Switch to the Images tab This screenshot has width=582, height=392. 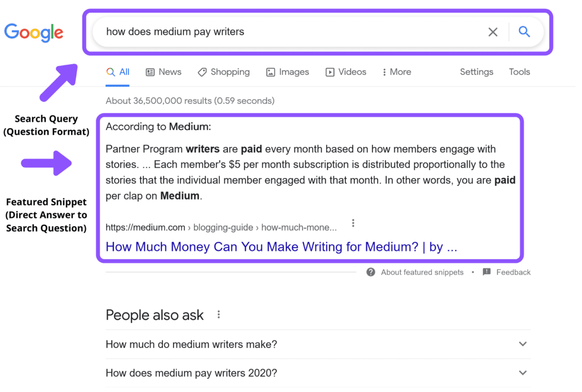(x=288, y=72)
